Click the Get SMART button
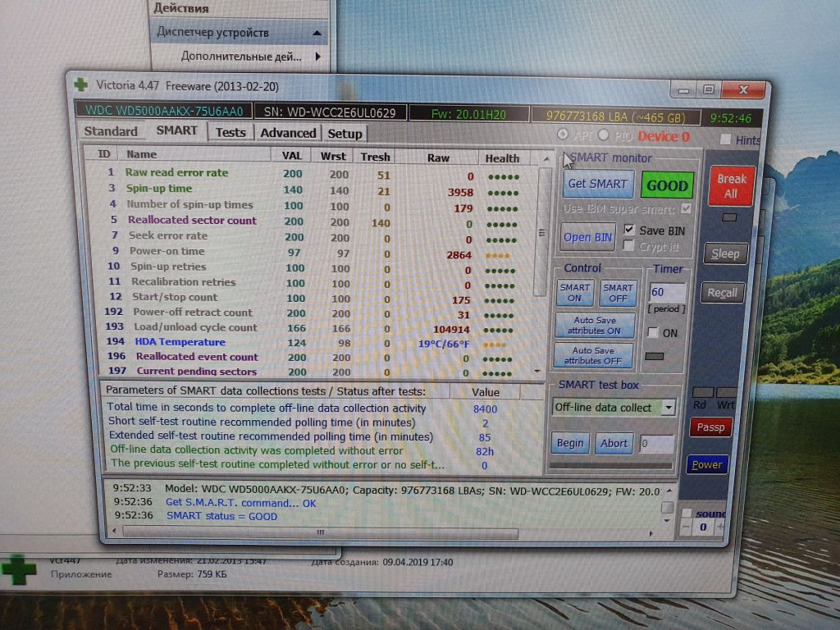This screenshot has width=840, height=630. [x=597, y=184]
